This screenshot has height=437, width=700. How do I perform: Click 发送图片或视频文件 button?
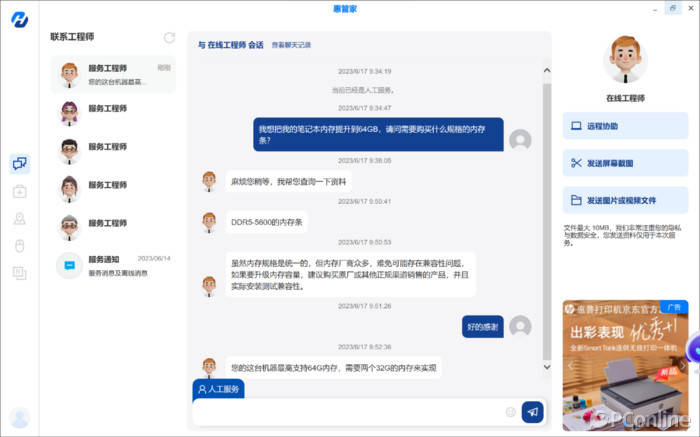[x=625, y=200]
